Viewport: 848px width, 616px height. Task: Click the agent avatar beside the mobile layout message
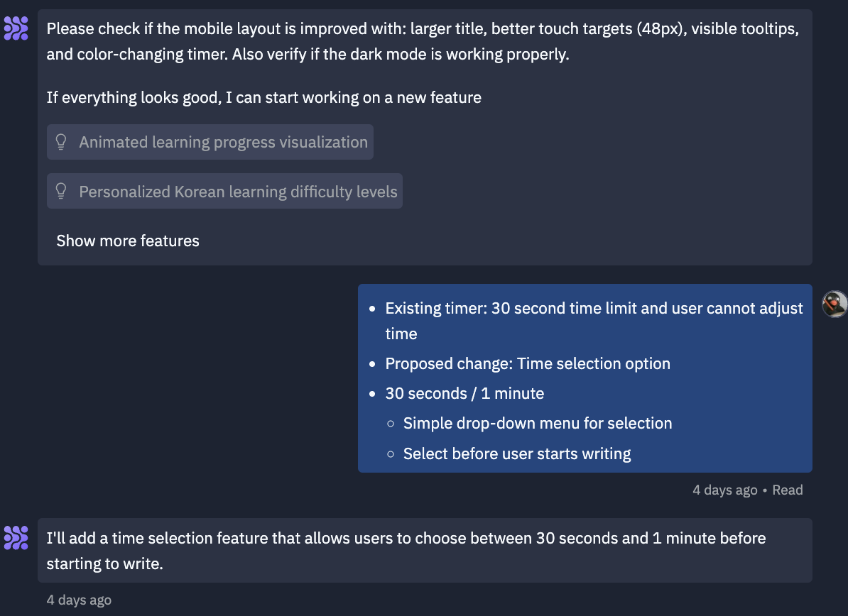tap(16, 28)
